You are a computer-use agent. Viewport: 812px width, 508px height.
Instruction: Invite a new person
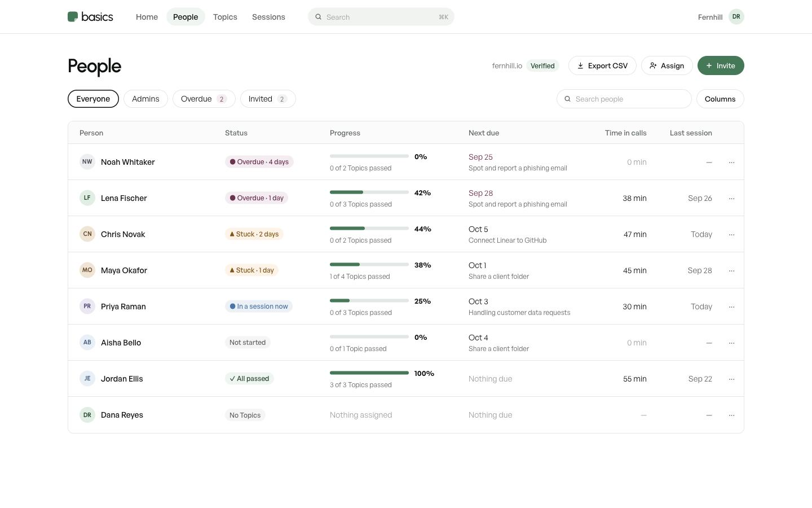721,65
